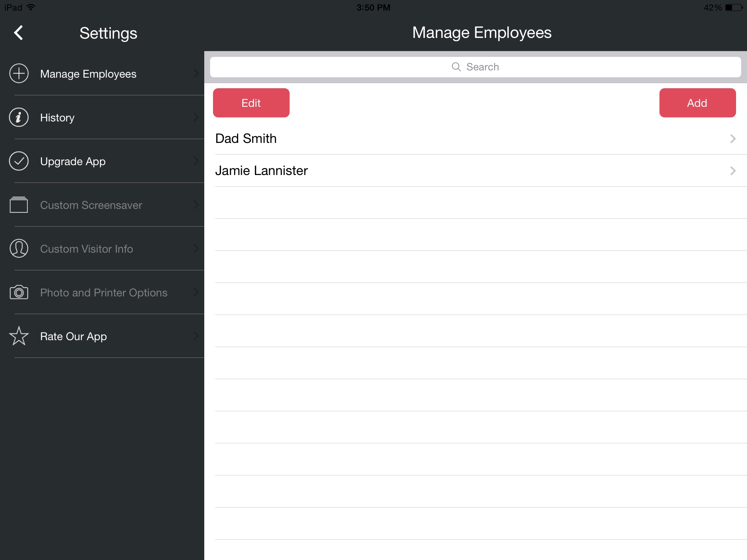
Task: Click the magnifying glass in the search bar
Action: pos(456,67)
